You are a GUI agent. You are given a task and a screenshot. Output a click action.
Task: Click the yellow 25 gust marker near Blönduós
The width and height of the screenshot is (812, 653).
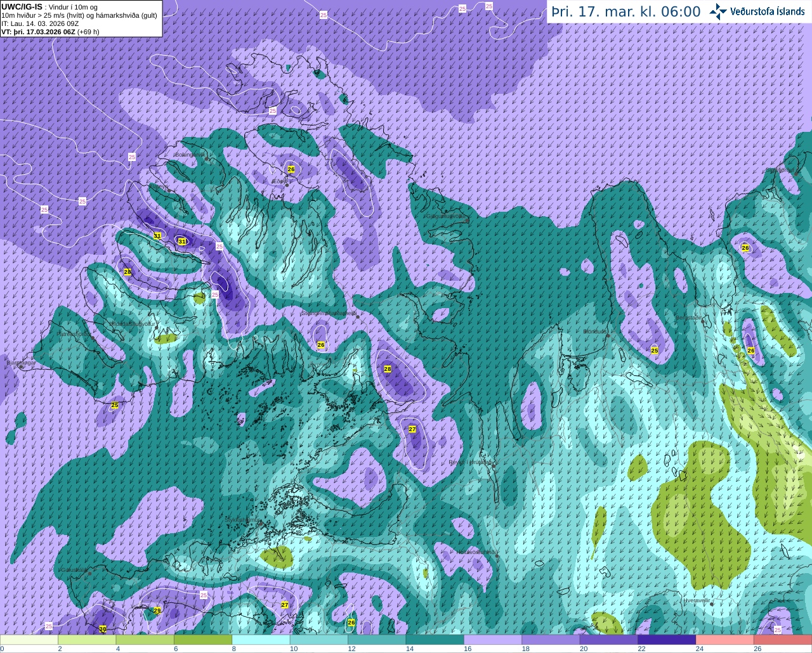pyautogui.click(x=655, y=350)
